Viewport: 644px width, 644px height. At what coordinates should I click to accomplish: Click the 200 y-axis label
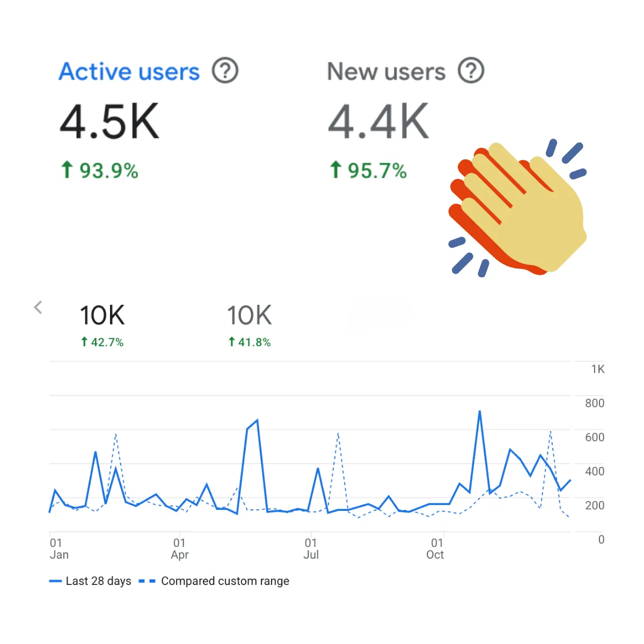[x=595, y=505]
